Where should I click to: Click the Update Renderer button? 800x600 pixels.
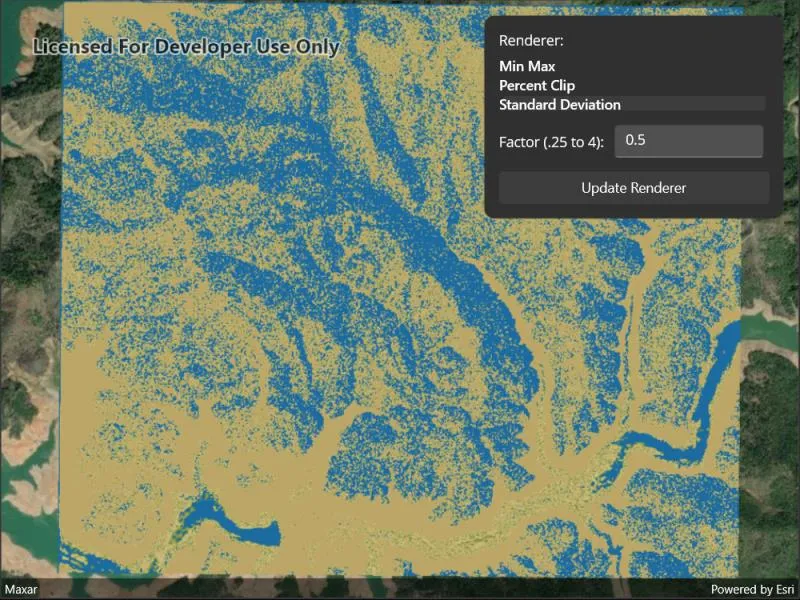pos(634,188)
